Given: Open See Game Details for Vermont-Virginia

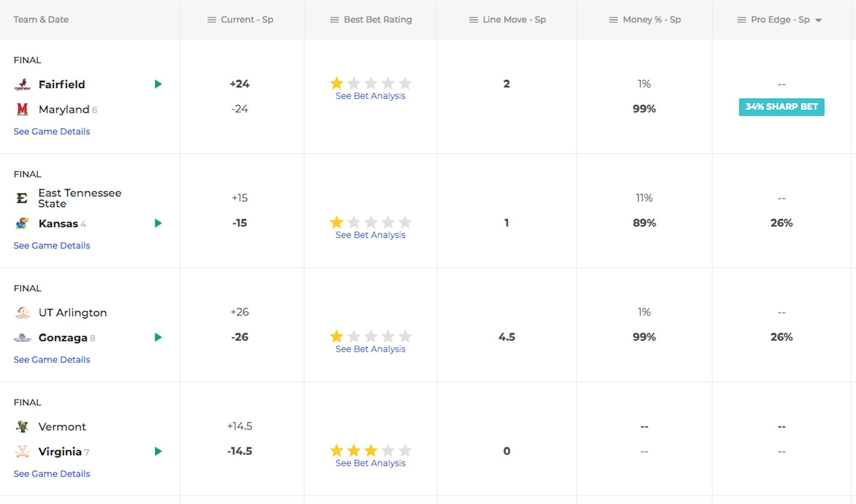Looking at the screenshot, I should (x=52, y=474).
